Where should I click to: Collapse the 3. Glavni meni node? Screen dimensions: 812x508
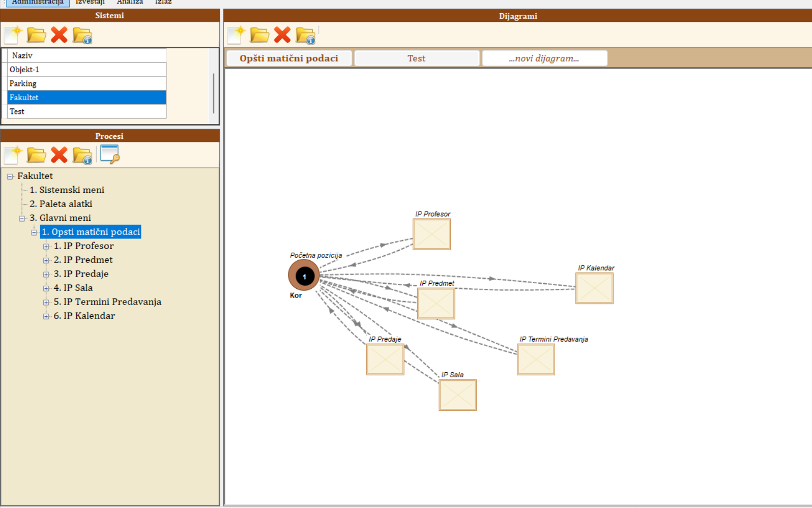22,219
